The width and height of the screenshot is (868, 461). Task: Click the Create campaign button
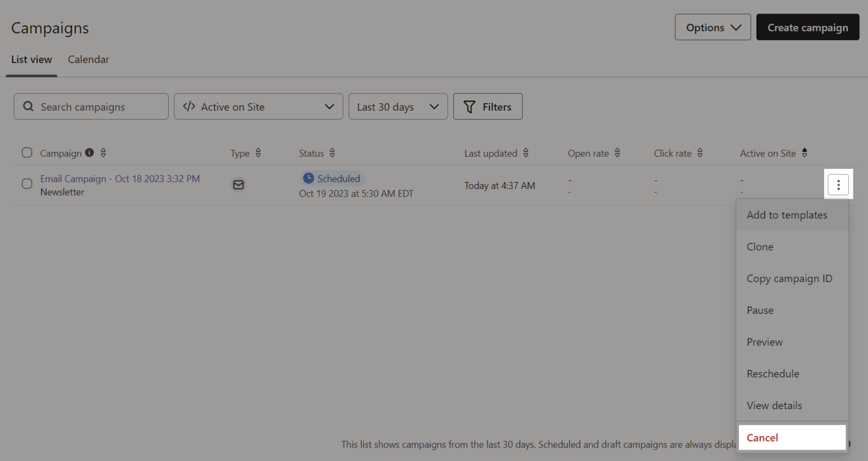click(808, 27)
